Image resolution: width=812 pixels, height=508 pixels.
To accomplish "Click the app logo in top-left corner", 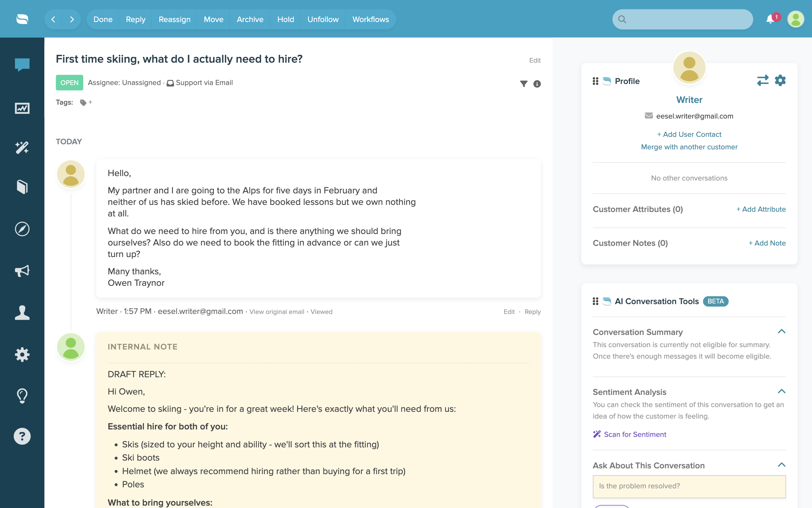I will coord(22,19).
